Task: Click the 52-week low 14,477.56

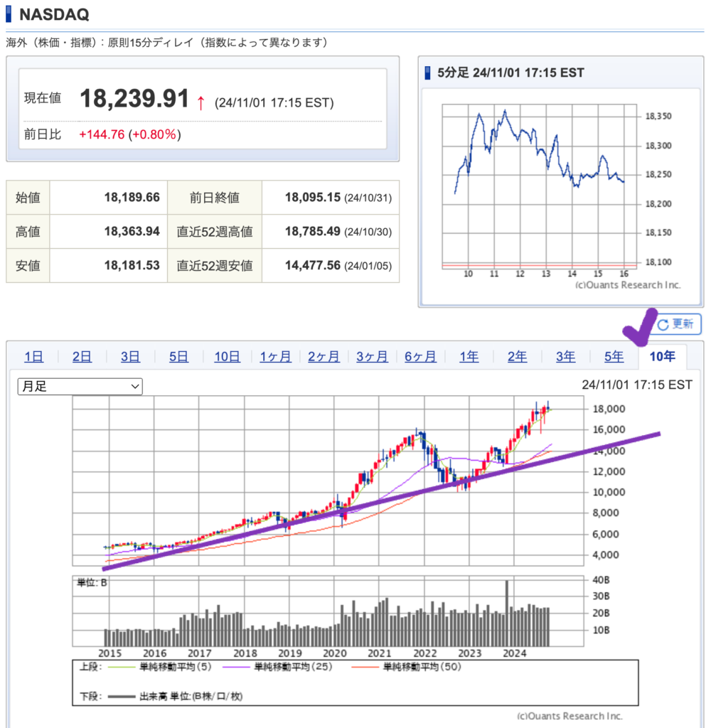Action: tap(313, 265)
